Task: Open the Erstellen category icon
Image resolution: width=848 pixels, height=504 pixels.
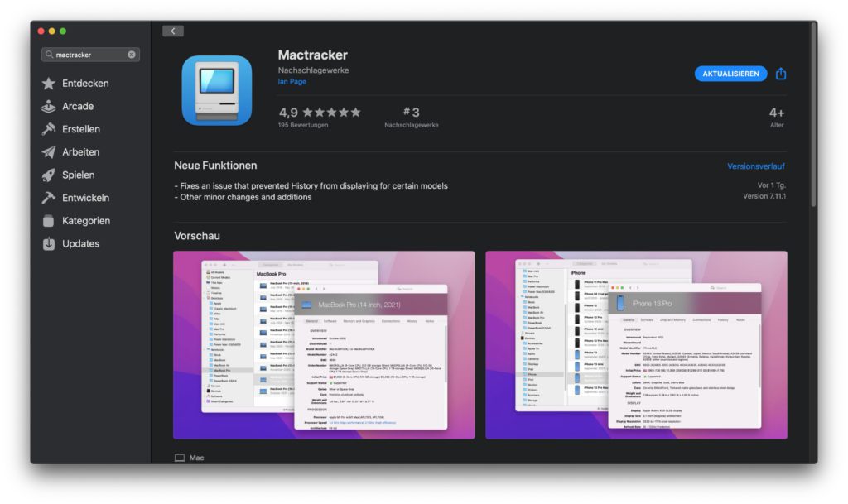Action: coord(48,129)
